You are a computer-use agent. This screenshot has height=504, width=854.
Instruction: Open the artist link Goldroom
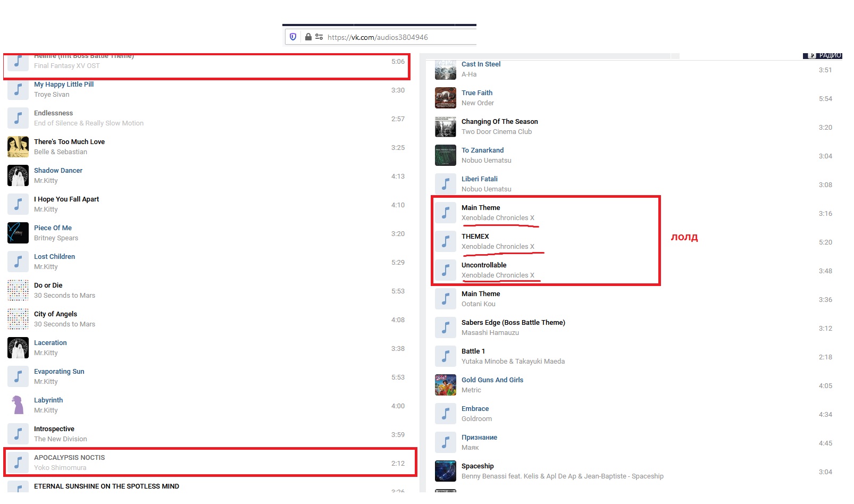click(x=476, y=419)
